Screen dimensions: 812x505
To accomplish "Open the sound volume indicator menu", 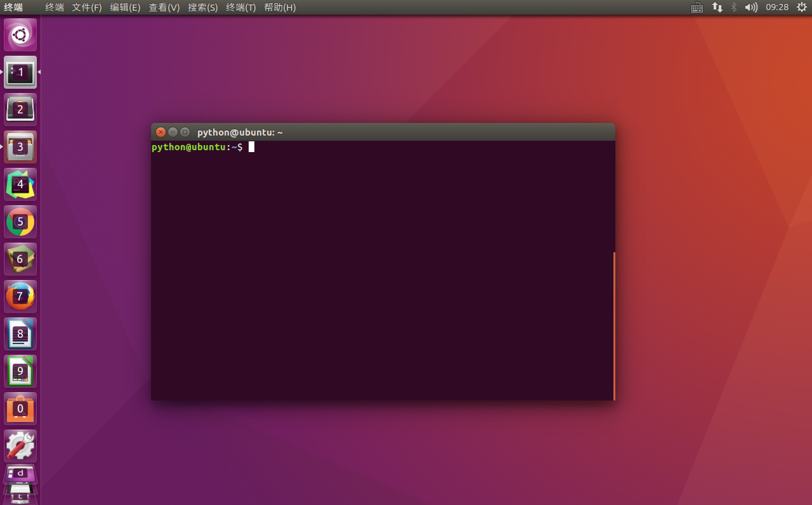I will (751, 7).
